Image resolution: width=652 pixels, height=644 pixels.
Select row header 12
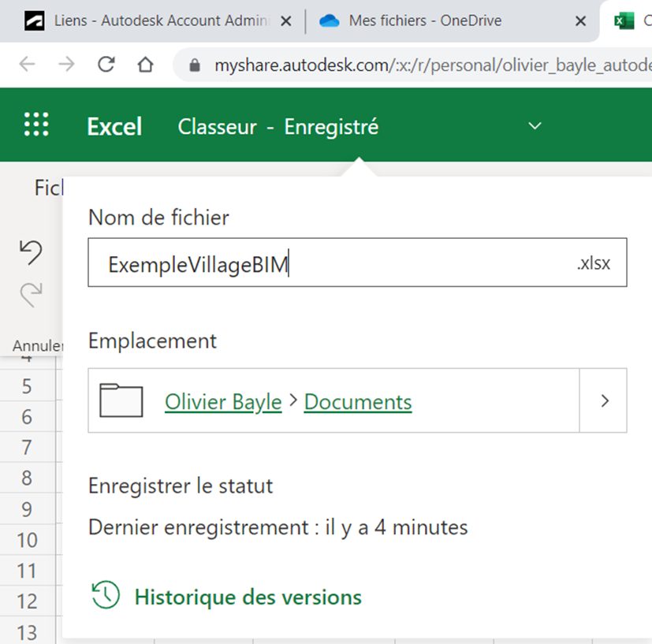[x=27, y=601]
